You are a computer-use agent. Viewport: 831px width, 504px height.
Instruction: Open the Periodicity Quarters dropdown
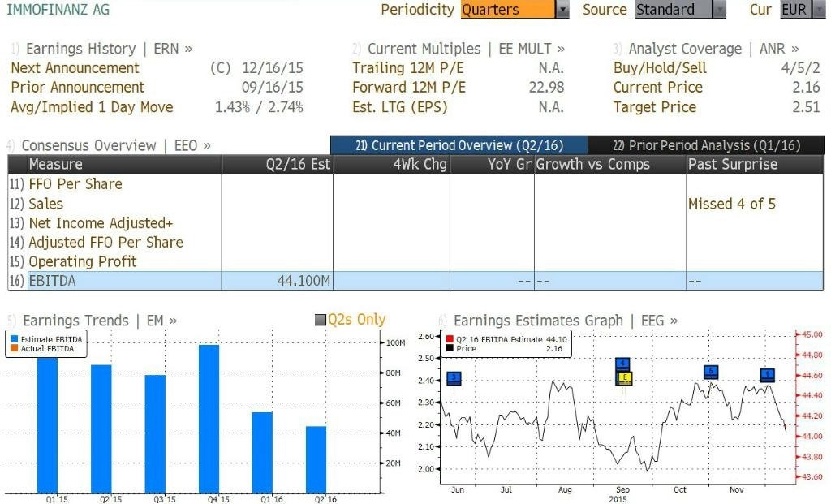[x=515, y=10]
